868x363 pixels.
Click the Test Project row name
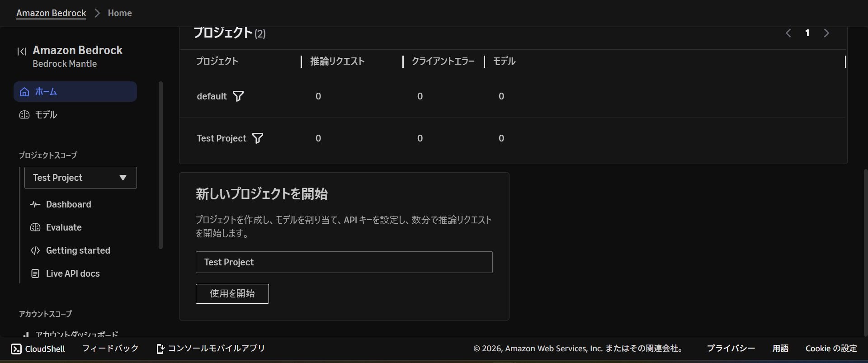coord(222,138)
